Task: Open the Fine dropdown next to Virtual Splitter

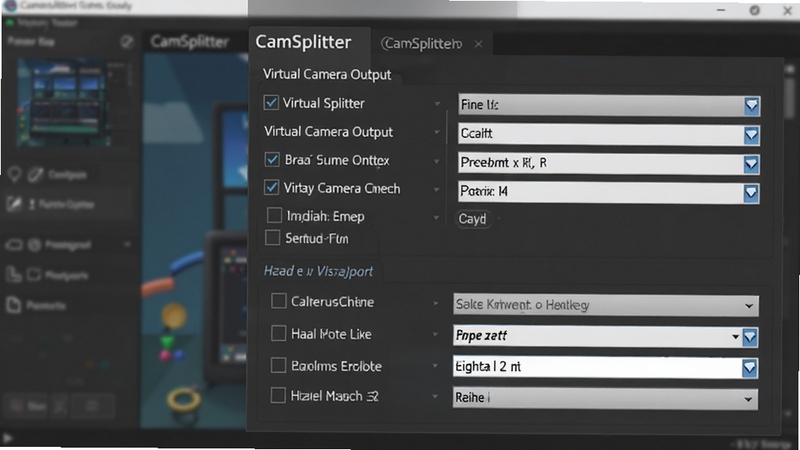Action: click(x=609, y=105)
